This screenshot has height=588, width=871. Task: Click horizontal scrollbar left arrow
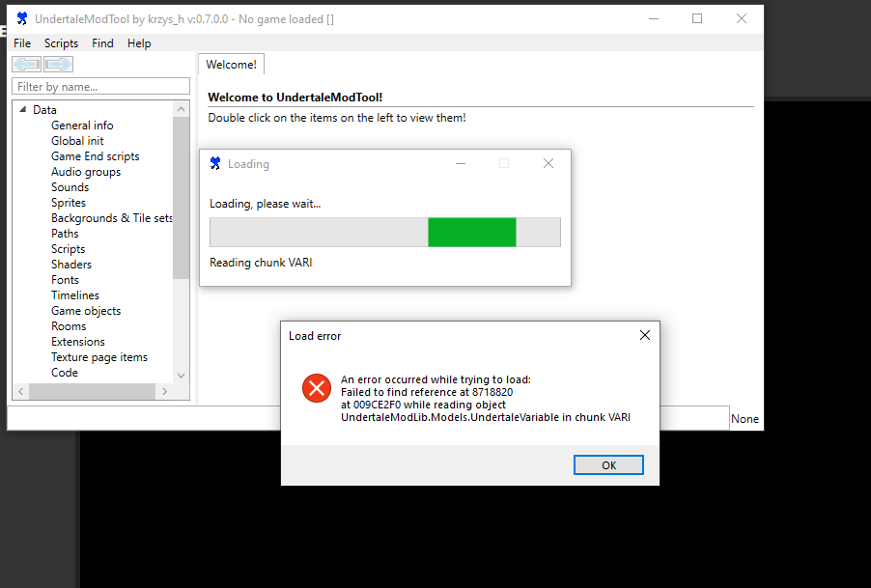21,391
